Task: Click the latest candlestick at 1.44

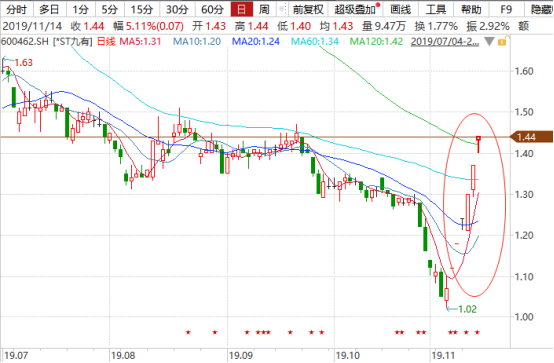Action: (478, 144)
